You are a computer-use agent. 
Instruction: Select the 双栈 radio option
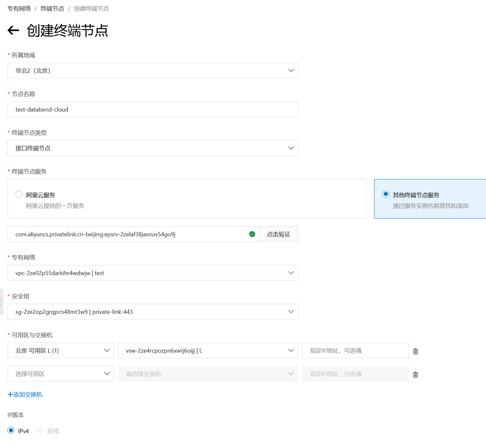40,430
